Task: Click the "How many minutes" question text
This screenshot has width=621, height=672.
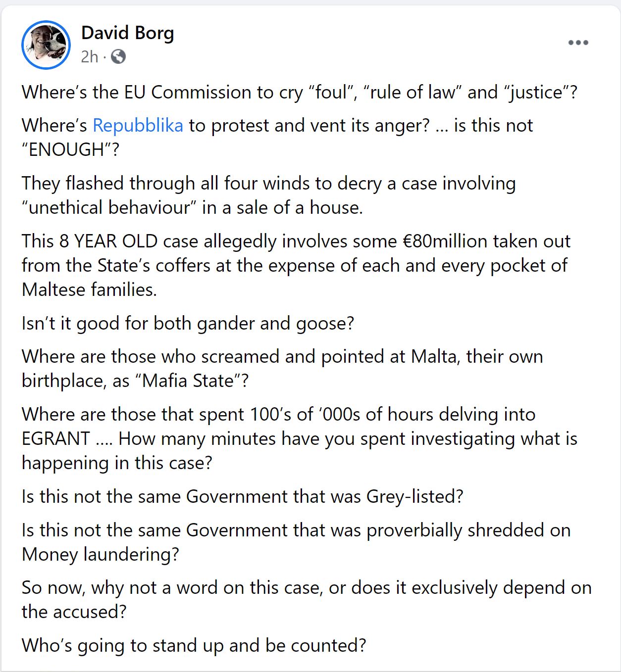Action: coord(347,439)
